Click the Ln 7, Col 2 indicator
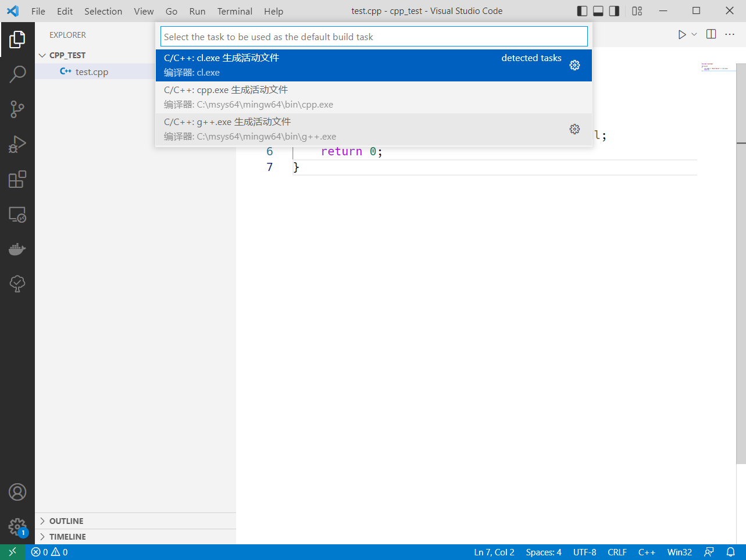The width and height of the screenshot is (746, 560). (494, 552)
